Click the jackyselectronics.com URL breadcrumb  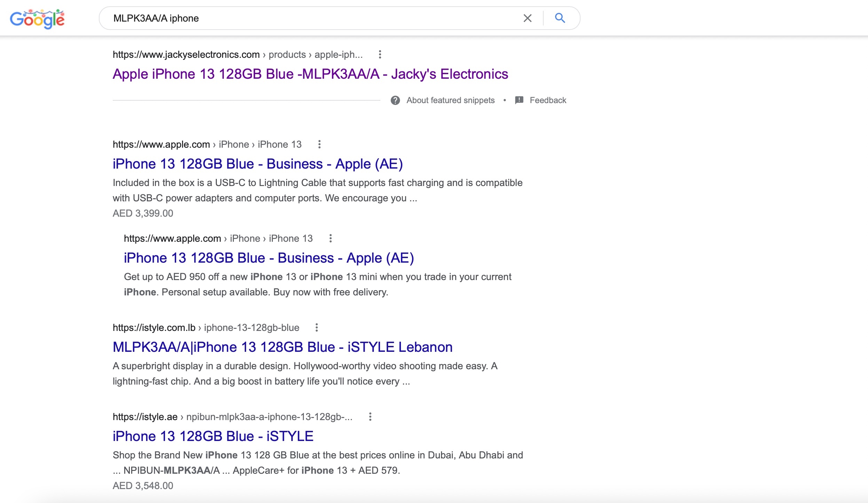click(186, 55)
